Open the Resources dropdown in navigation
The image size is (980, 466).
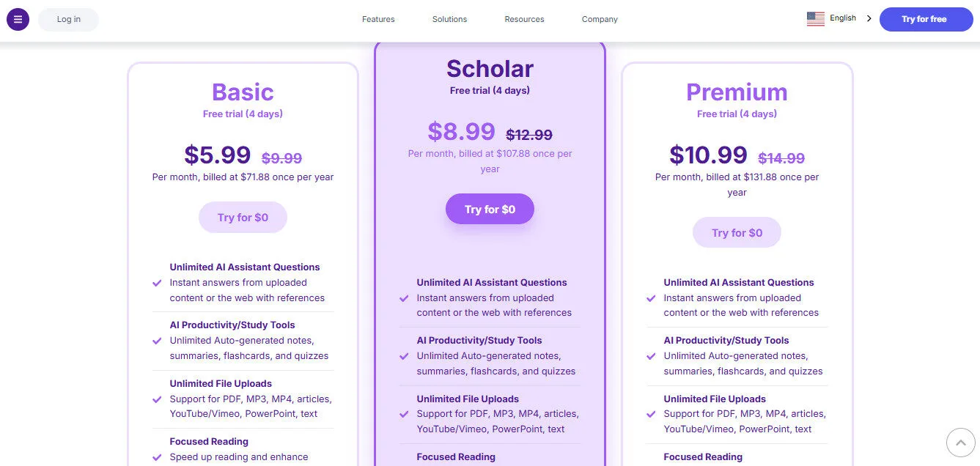[x=524, y=19]
